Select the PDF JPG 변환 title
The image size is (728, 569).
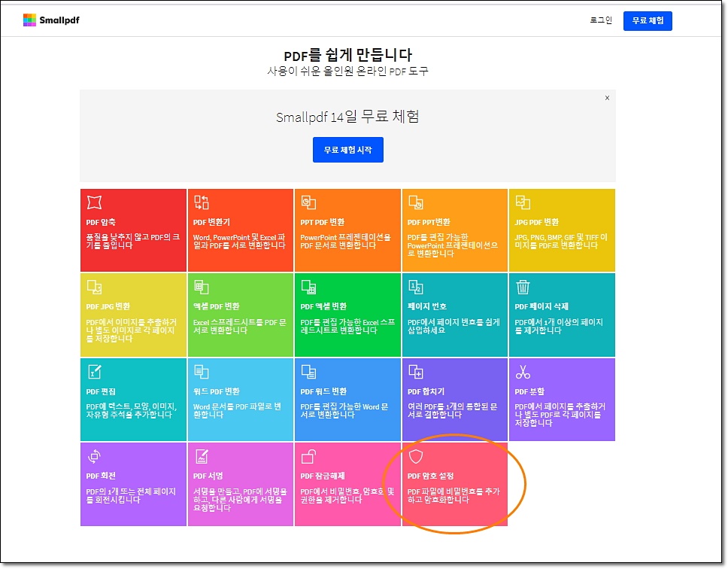click(108, 306)
